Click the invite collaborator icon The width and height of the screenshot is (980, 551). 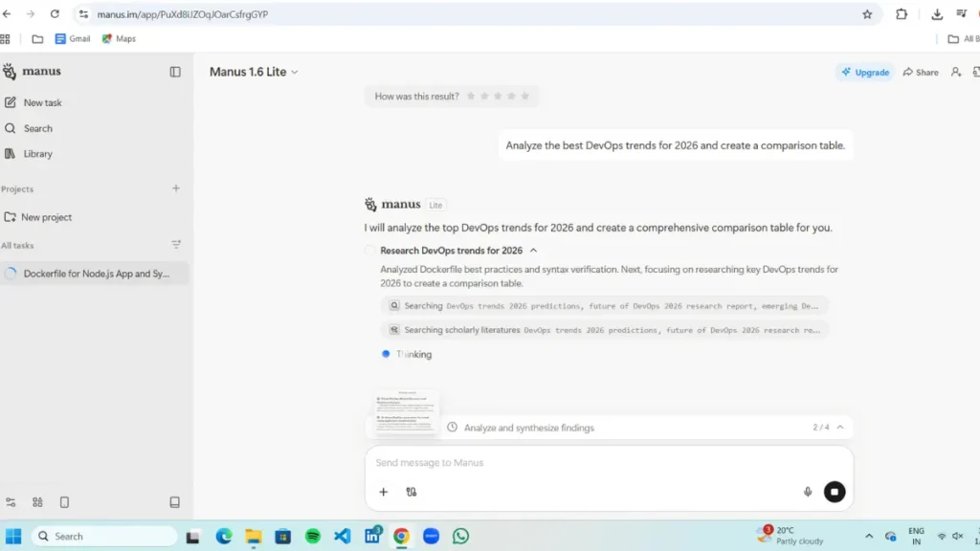[x=955, y=72]
